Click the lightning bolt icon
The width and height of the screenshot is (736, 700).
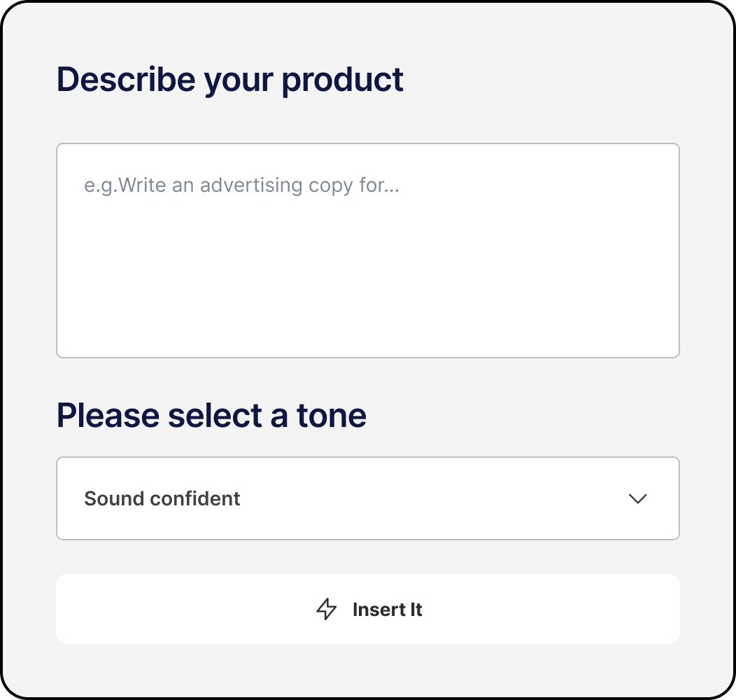point(327,609)
